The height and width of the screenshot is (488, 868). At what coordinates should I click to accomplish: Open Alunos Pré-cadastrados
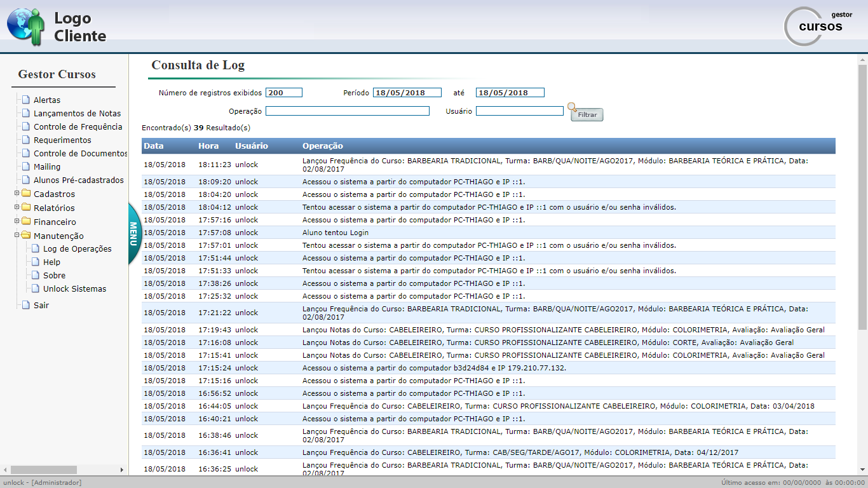click(79, 180)
